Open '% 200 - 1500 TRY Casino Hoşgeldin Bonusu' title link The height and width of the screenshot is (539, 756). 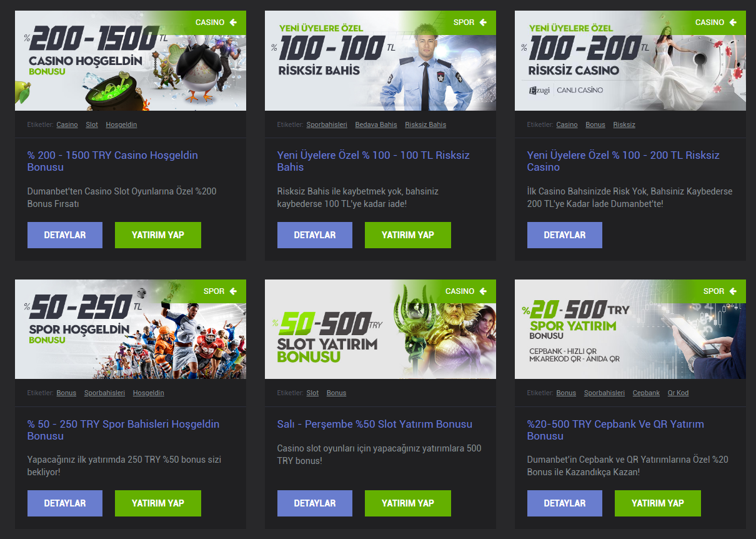coord(112,161)
